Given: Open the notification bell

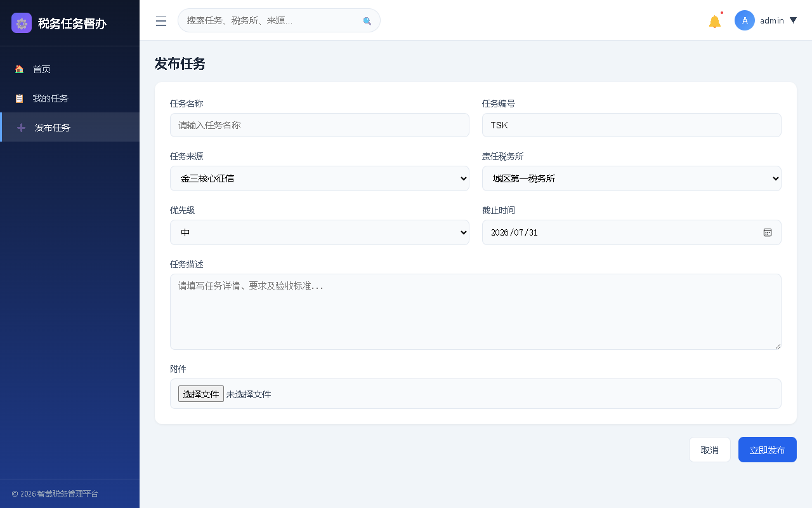Looking at the screenshot, I should tap(715, 21).
